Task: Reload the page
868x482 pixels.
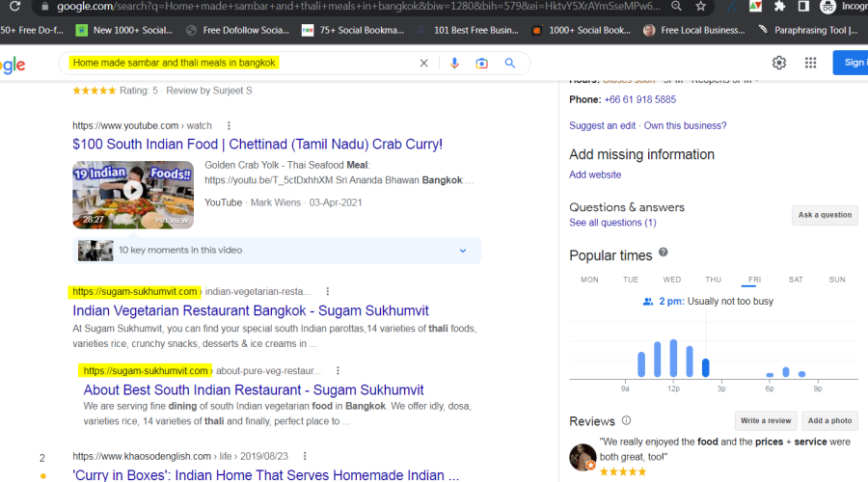Action: (14, 6)
